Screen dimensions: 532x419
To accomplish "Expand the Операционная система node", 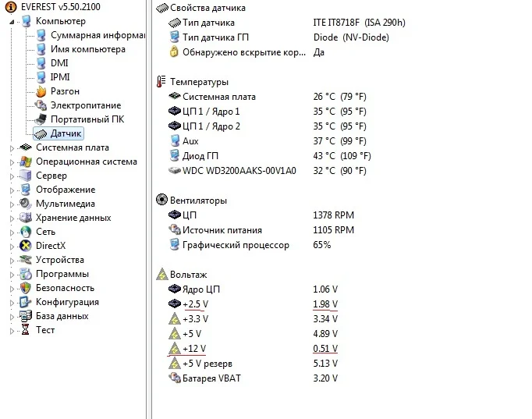I will [12, 162].
